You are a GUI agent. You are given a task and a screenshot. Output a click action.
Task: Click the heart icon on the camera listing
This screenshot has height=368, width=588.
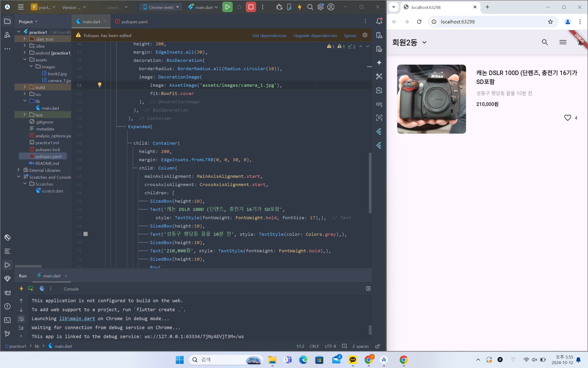pos(567,118)
